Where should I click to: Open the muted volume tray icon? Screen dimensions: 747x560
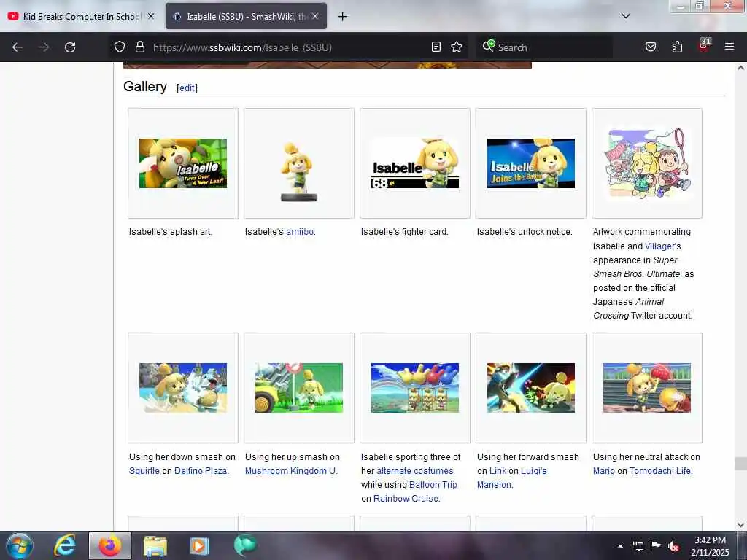pos(673,547)
